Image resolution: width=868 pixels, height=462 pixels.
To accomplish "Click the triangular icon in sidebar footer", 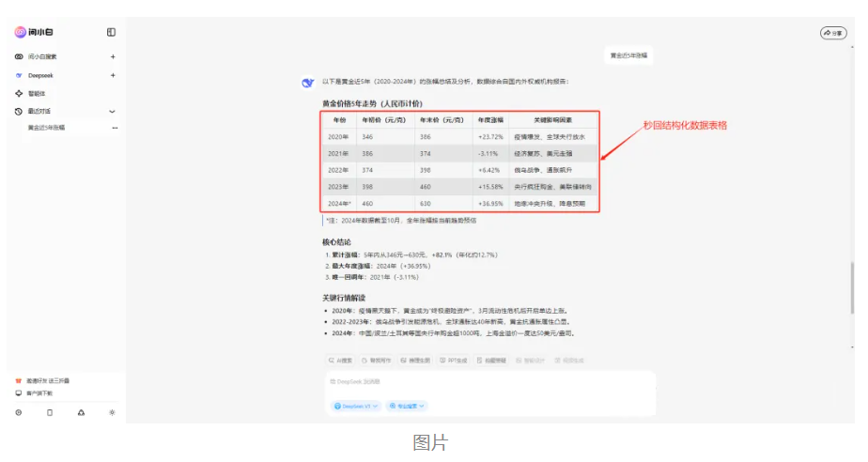I will [82, 413].
